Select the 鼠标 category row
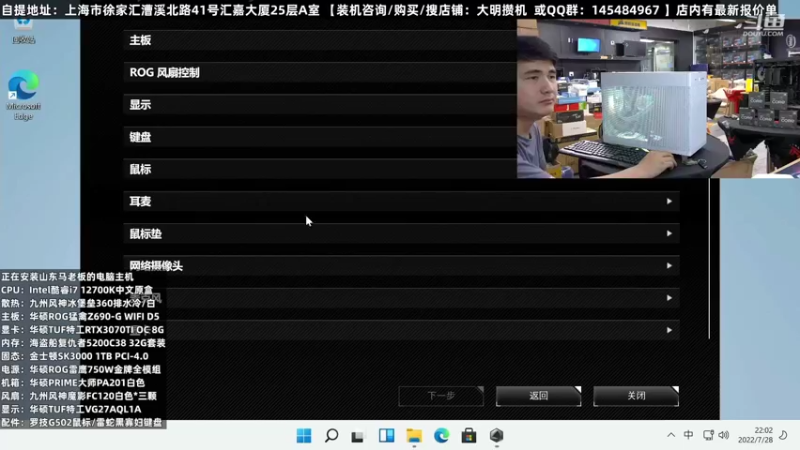Image resolution: width=800 pixels, height=450 pixels. click(320, 169)
